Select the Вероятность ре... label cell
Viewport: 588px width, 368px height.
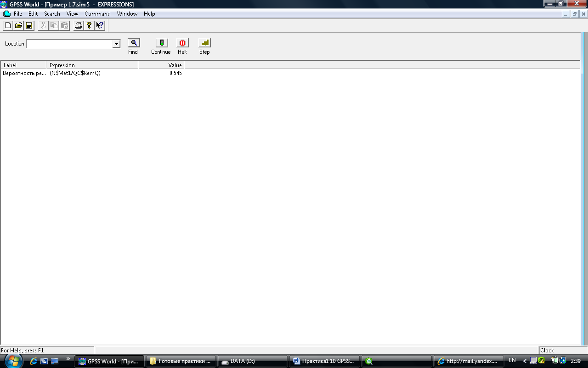tap(24, 73)
